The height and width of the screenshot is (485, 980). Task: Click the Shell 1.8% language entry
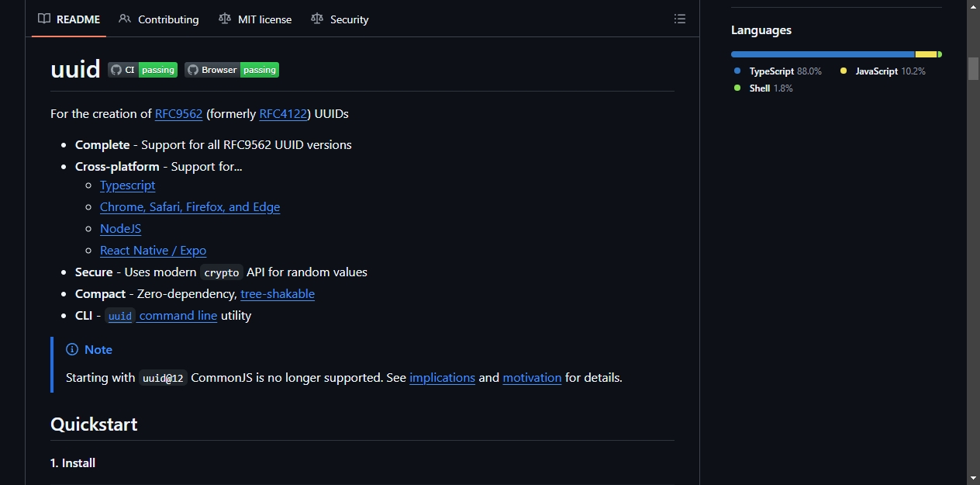coord(764,88)
